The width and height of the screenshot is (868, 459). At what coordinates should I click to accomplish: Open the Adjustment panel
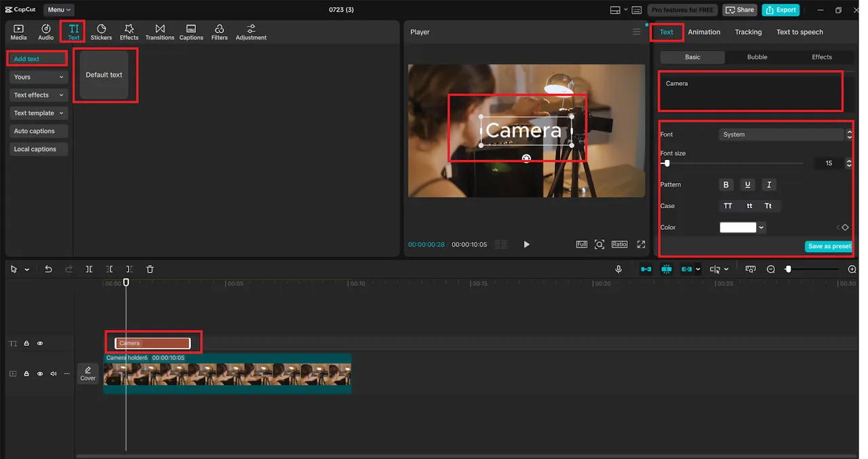coord(251,32)
